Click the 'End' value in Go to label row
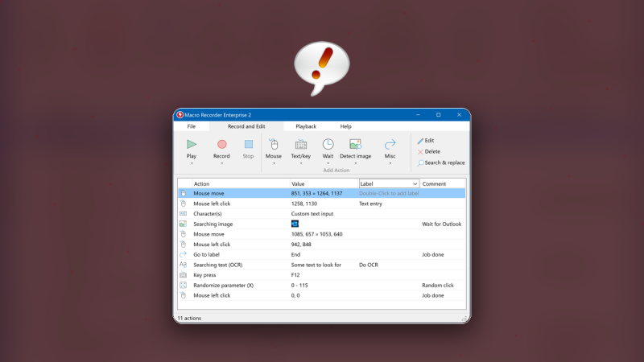Image resolution: width=644 pixels, height=362 pixels. (295, 254)
